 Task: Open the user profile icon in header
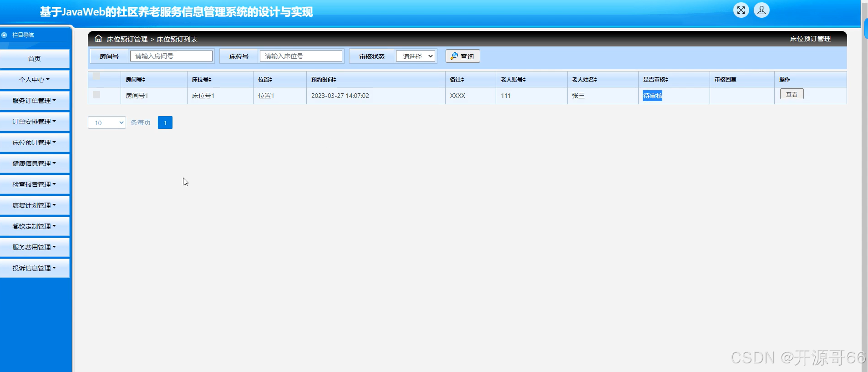point(761,10)
